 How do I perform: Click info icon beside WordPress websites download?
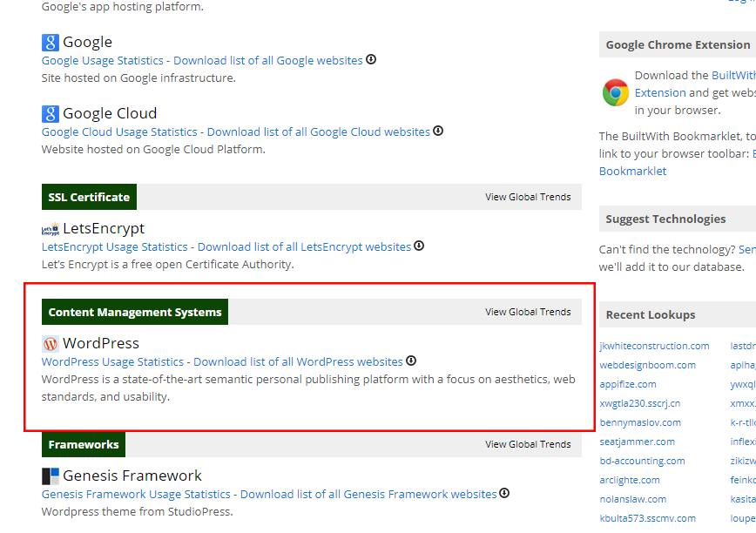(411, 361)
